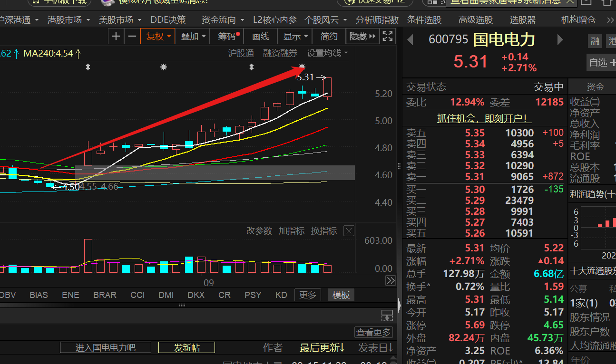Click the 作者 column header

tap(273, 348)
